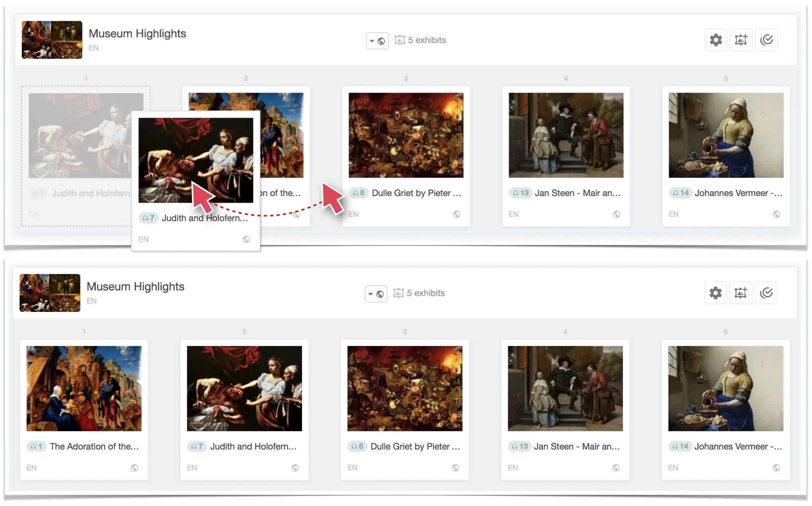Click Museum Highlights tour thumbnail in upper panel
Viewport: 812px width, 506px height.
coord(52,40)
